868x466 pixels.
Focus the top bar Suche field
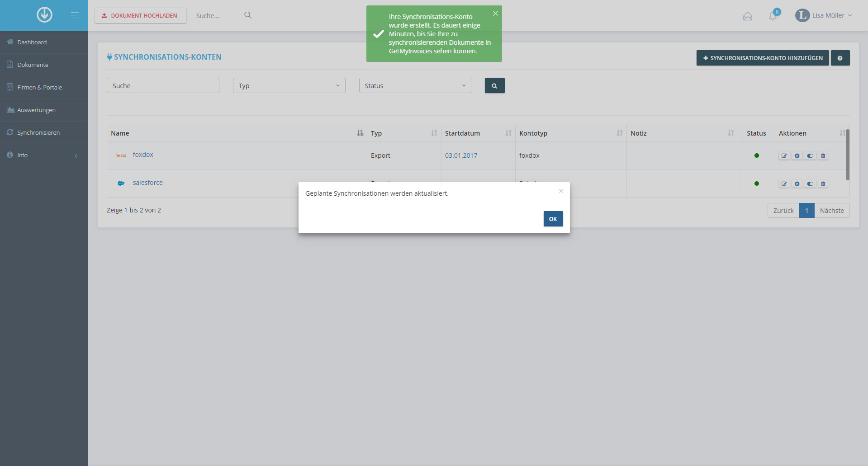pyautogui.click(x=217, y=15)
